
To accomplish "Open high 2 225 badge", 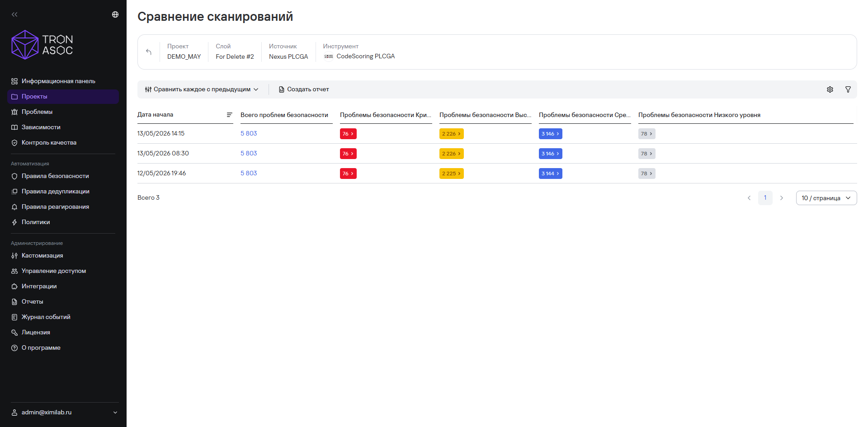I will pyautogui.click(x=452, y=174).
